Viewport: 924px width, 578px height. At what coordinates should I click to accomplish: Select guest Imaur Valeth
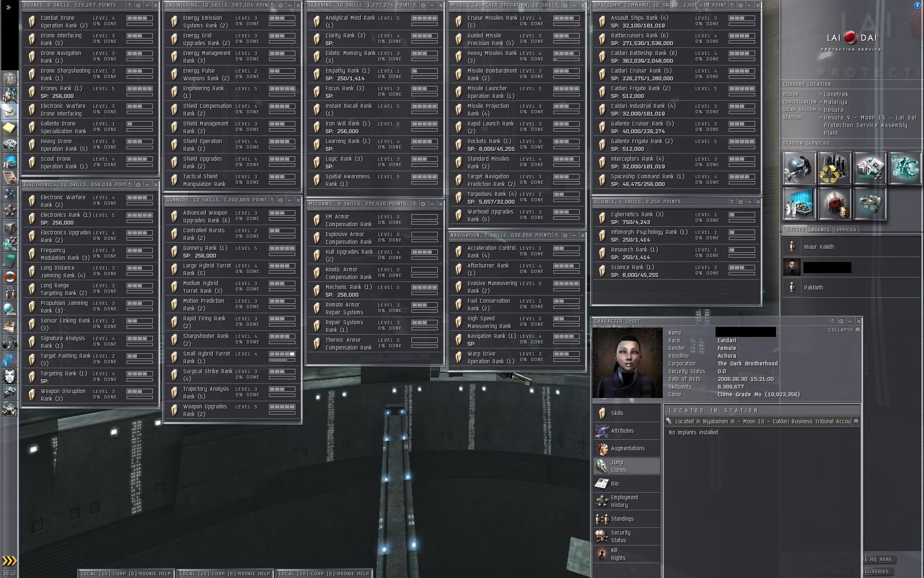[851, 247]
